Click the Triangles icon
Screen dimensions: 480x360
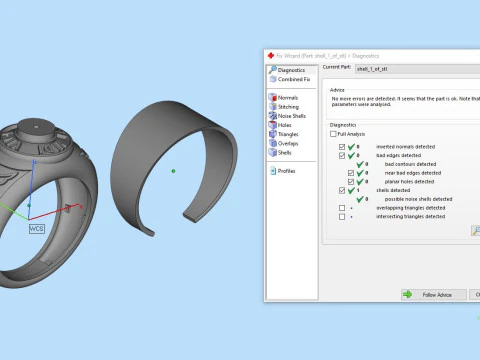tap(273, 134)
